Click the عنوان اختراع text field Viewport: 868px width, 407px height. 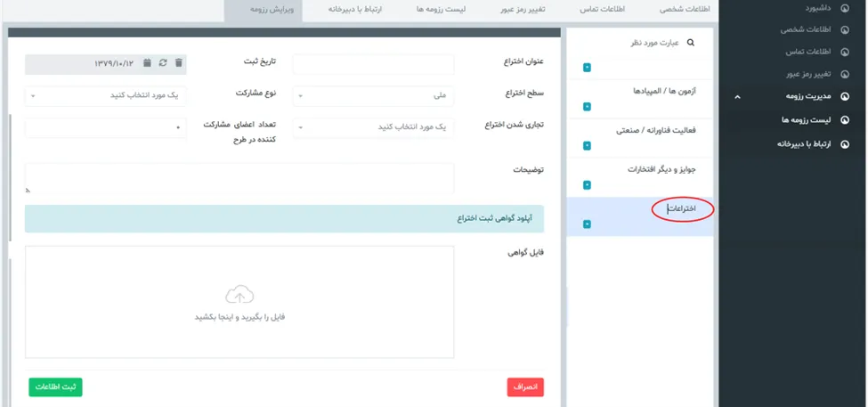click(x=373, y=63)
